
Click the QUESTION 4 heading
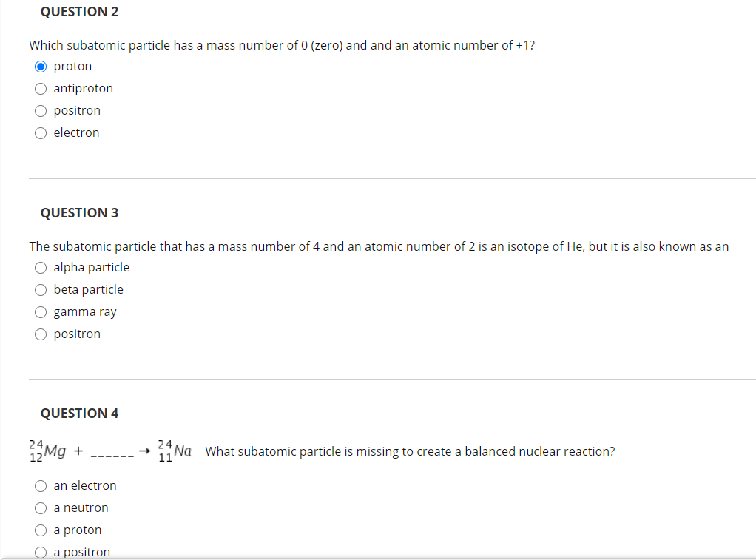pyautogui.click(x=79, y=413)
